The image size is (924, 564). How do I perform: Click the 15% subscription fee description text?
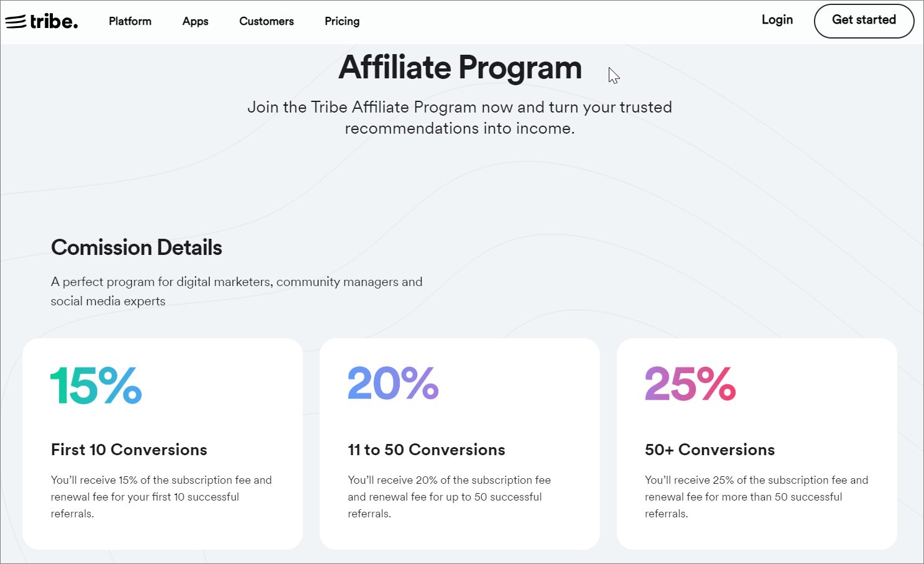162,497
